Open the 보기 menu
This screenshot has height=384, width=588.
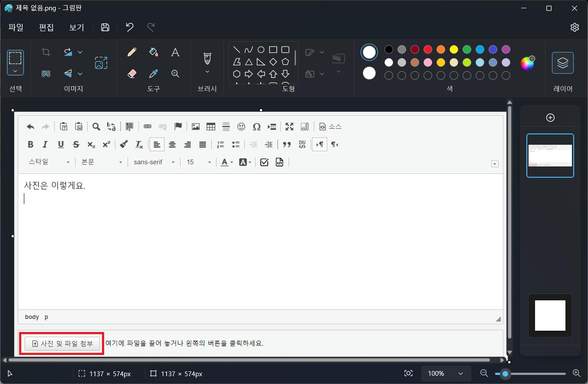76,27
